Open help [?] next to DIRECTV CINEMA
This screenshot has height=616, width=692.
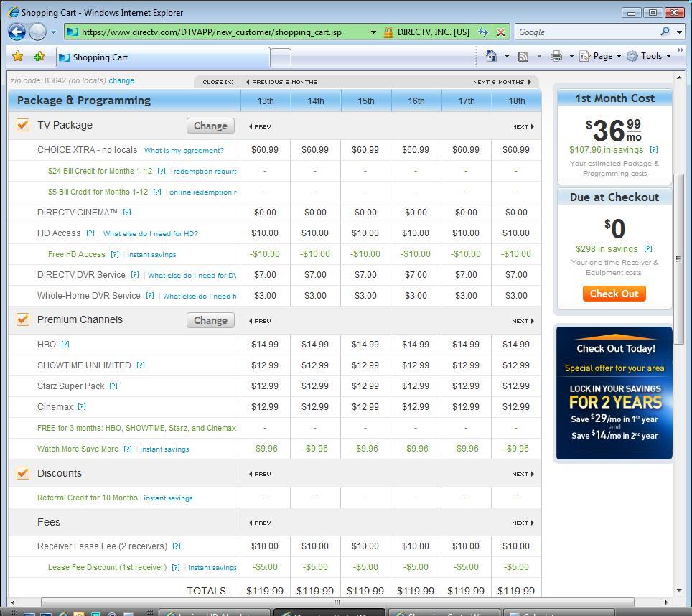point(127,213)
